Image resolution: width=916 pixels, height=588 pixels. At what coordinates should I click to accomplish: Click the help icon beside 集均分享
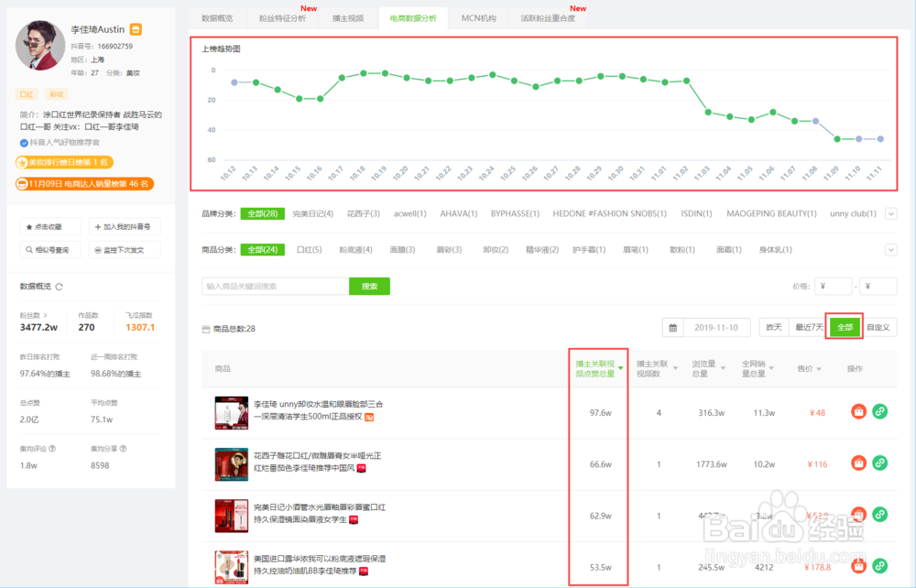(123, 449)
